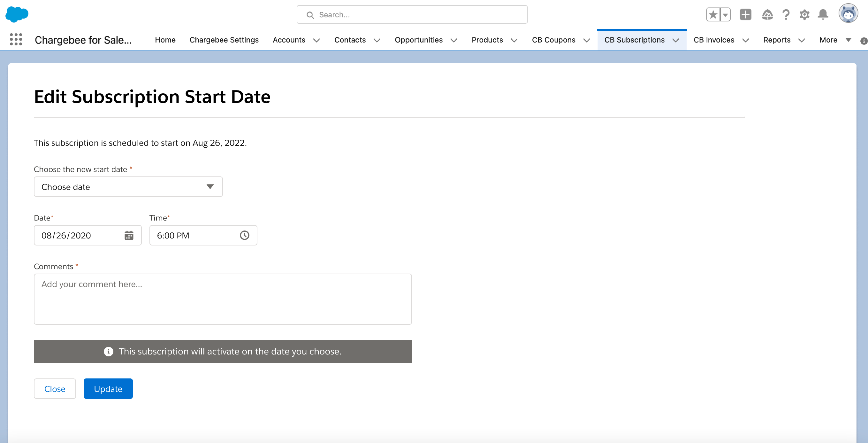Click the Close button
The image size is (868, 443).
pos(55,389)
